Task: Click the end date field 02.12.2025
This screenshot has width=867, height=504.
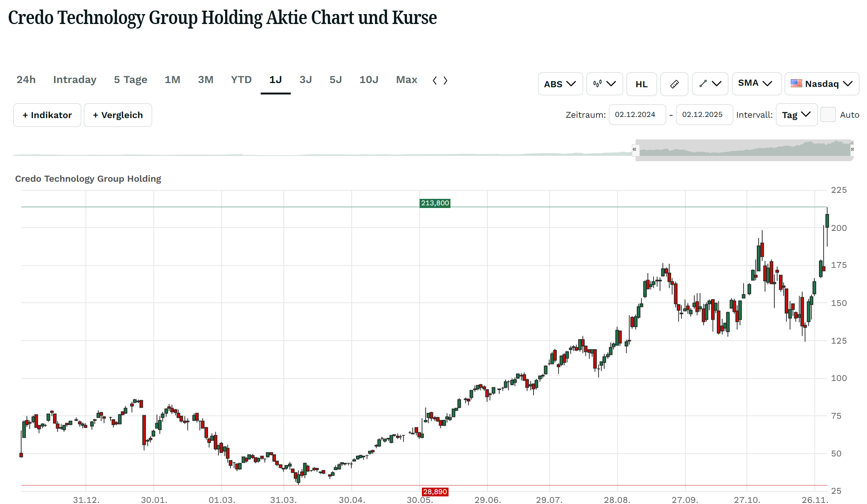Action: click(704, 115)
